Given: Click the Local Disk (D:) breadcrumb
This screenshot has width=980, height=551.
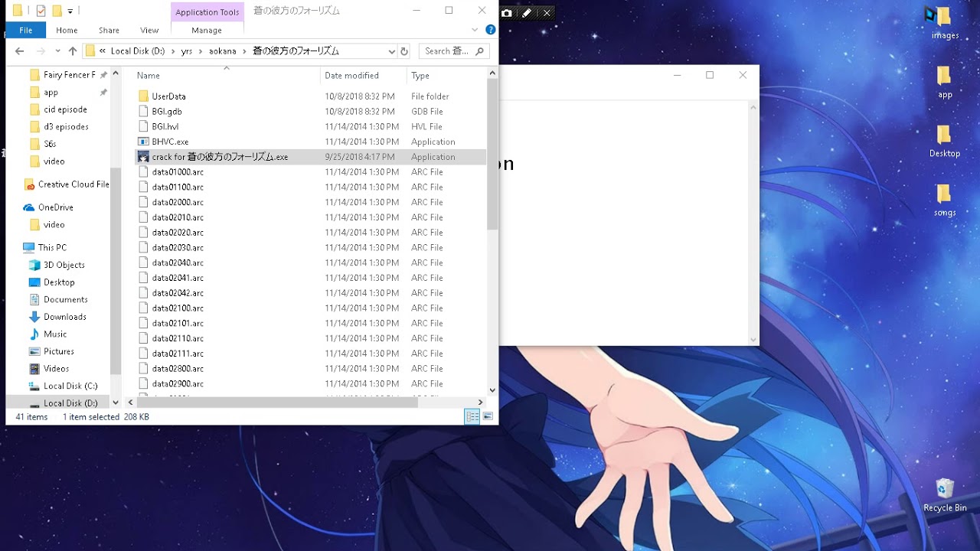Looking at the screenshot, I should 137,51.
